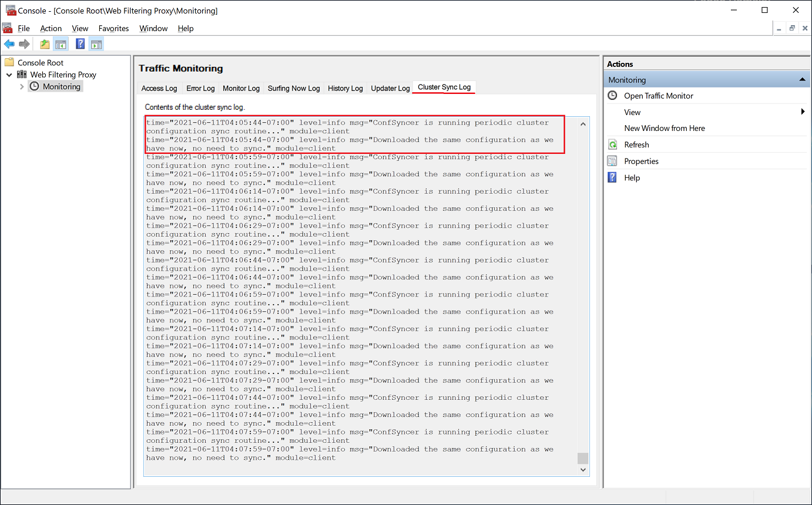Click Open Traffic Monitor action
Screen dimensions: 812x505
(x=659, y=96)
